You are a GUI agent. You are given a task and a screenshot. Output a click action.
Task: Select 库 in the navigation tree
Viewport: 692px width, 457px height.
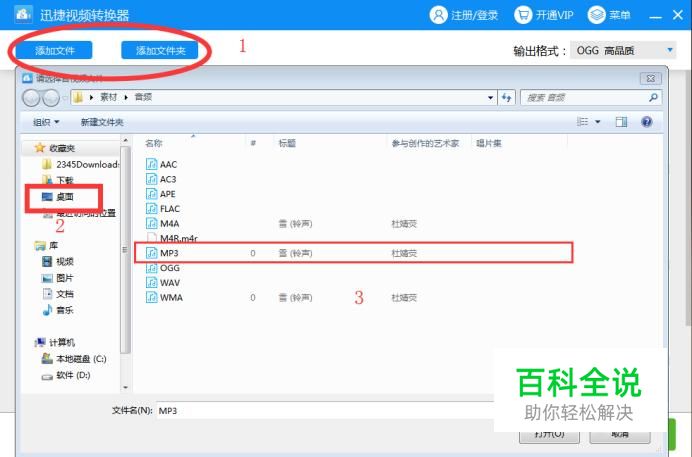pos(46,245)
